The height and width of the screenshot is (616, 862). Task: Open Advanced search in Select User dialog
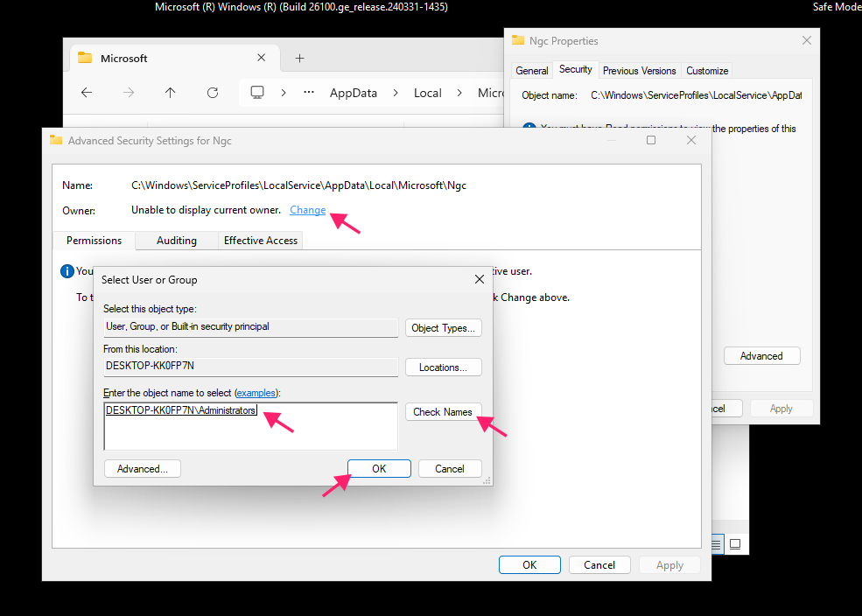[143, 469]
